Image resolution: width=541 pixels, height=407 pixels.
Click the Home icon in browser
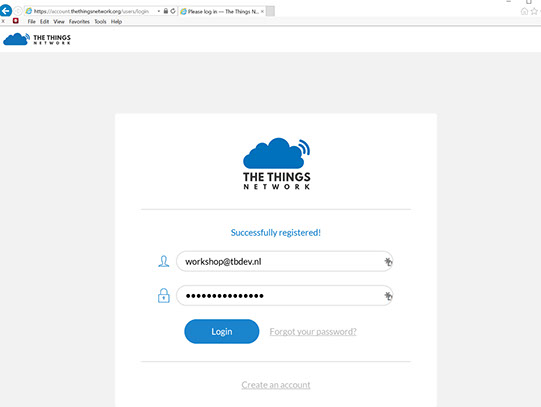tap(524, 11)
